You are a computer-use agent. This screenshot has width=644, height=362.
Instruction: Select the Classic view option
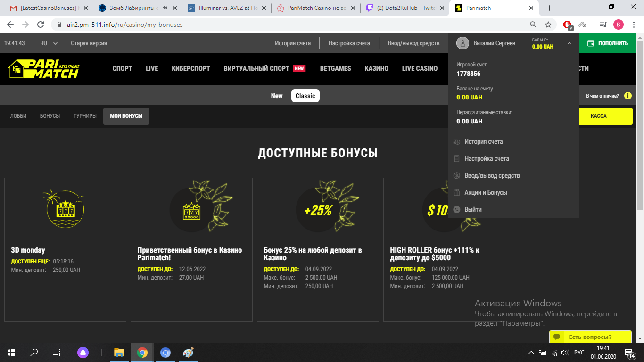click(x=305, y=96)
